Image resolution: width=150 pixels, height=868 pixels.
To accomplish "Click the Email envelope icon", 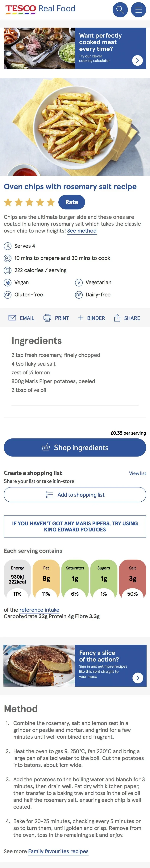I will pyautogui.click(x=12, y=318).
